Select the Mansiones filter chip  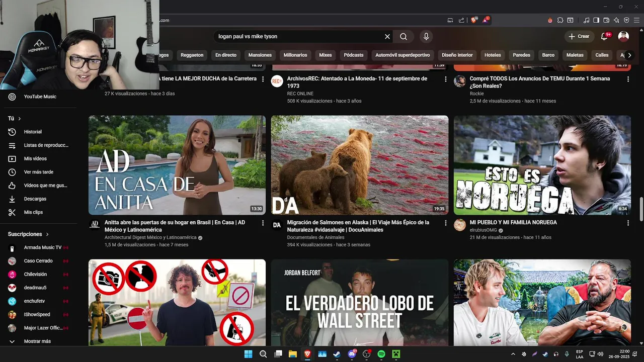point(260,55)
